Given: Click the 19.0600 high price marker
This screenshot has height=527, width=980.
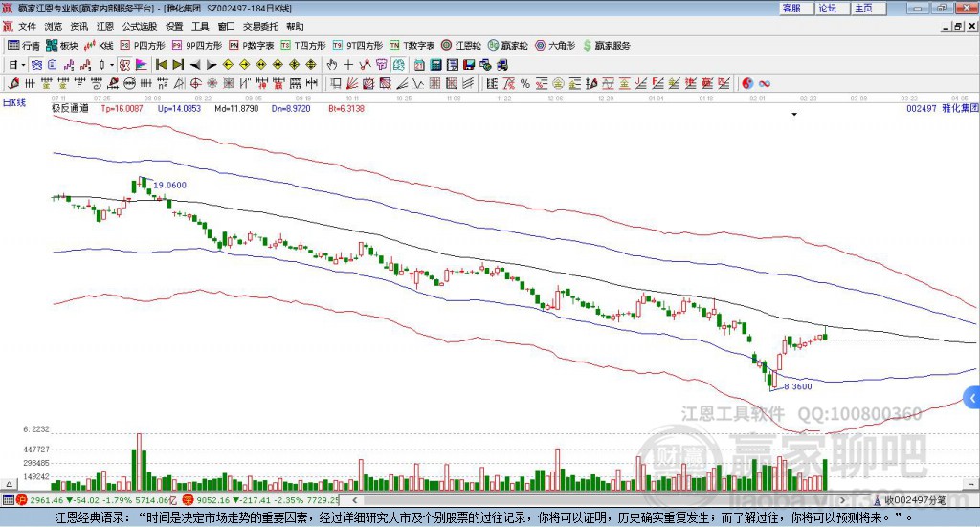Looking at the screenshot, I should coord(170,186).
